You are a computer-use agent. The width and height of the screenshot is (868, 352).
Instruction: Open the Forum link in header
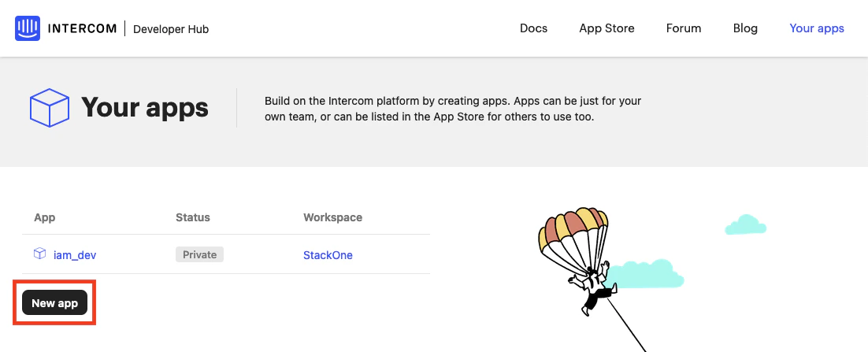[684, 28]
